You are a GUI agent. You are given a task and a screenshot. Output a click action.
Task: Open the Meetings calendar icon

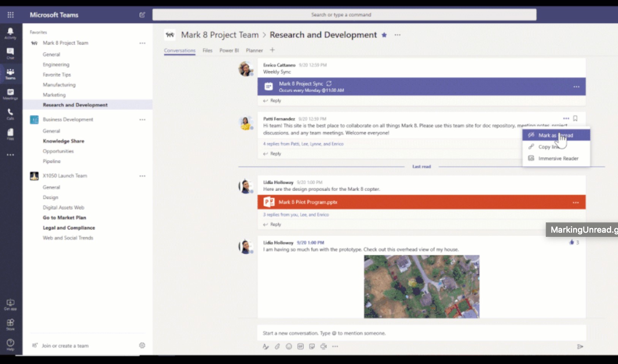(10, 94)
